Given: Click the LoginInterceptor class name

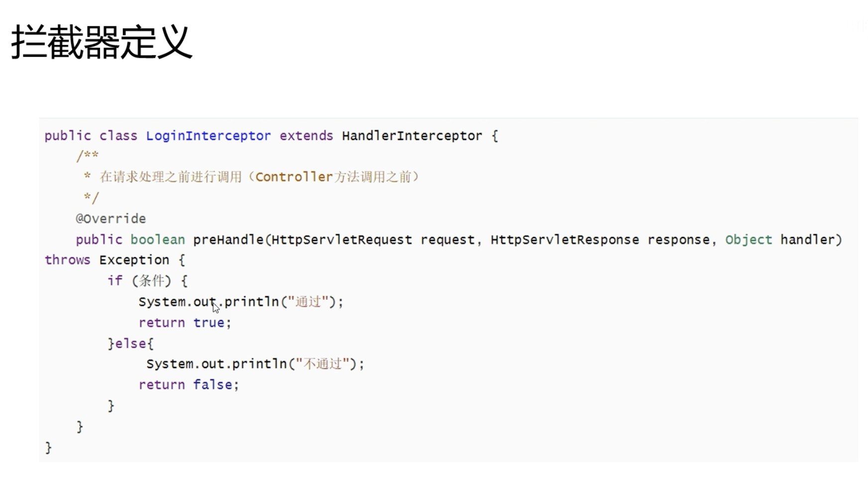Looking at the screenshot, I should [208, 136].
